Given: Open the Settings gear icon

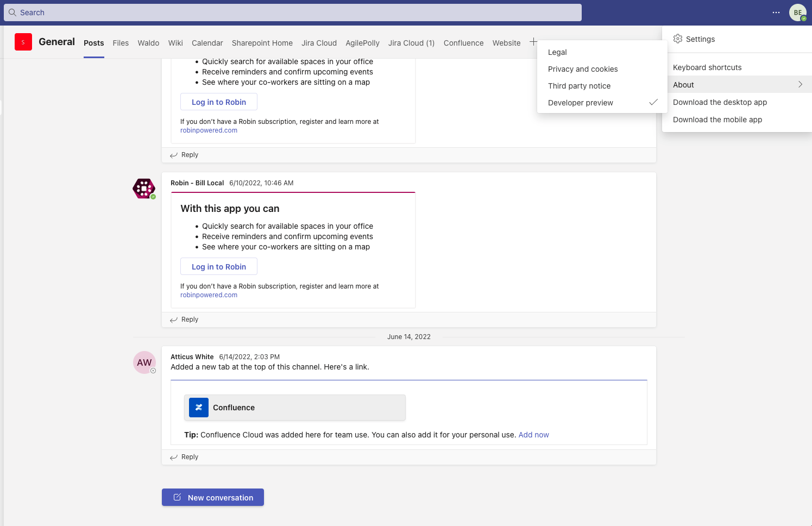Looking at the screenshot, I should [x=678, y=39].
